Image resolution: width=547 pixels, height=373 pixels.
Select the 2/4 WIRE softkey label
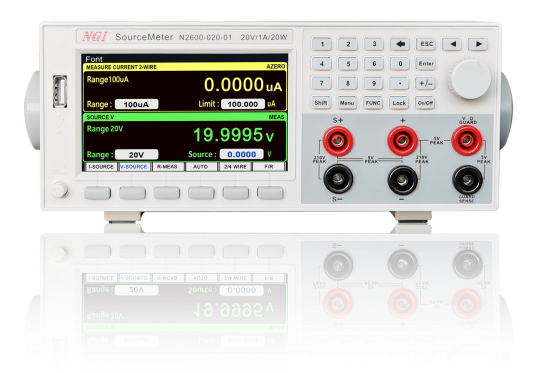point(235,167)
